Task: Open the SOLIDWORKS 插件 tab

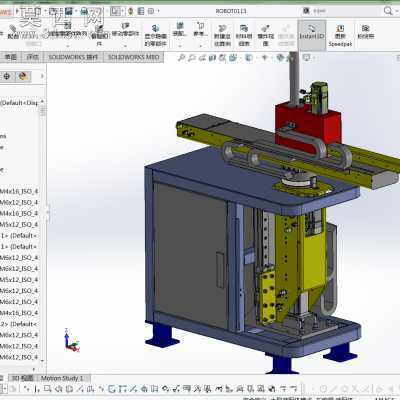Action: (73, 57)
